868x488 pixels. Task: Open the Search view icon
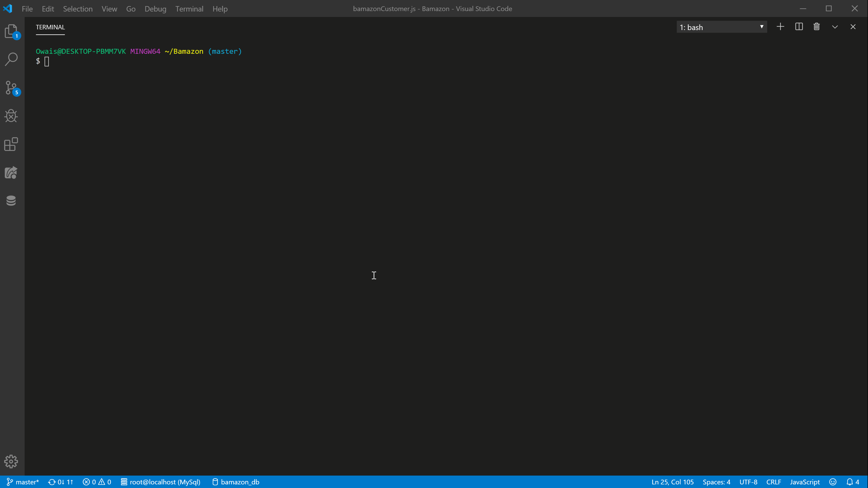pos(11,59)
